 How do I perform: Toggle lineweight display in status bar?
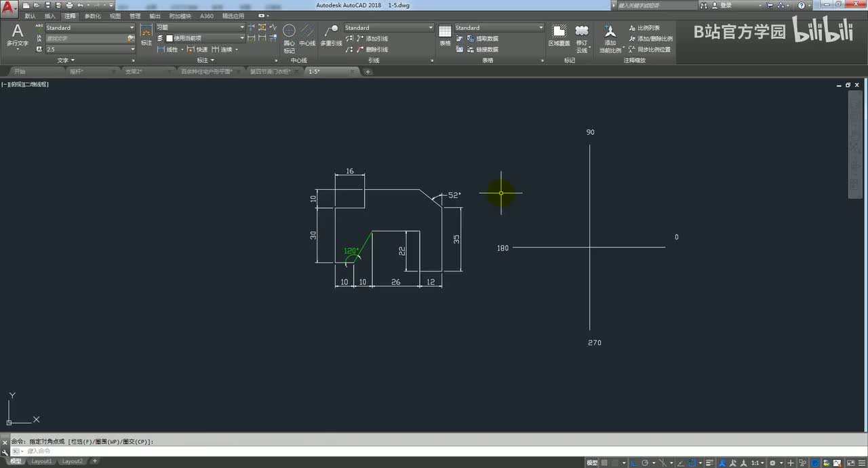tap(709, 463)
